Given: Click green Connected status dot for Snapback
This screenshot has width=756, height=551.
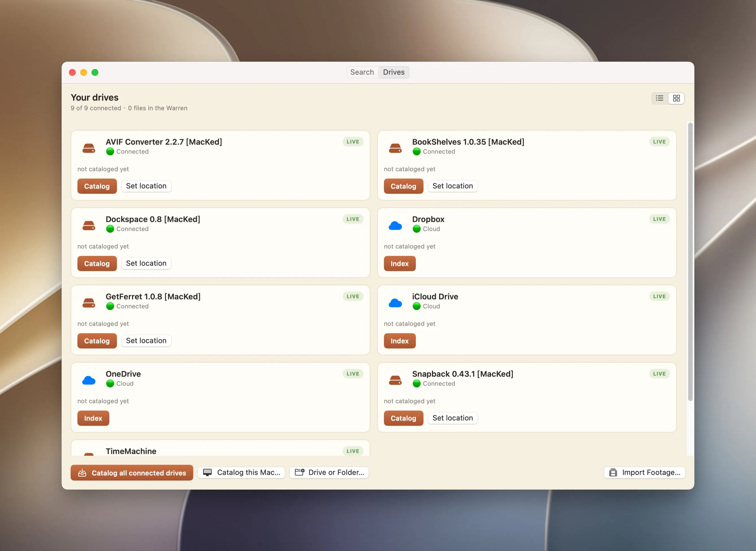Looking at the screenshot, I should click(416, 384).
